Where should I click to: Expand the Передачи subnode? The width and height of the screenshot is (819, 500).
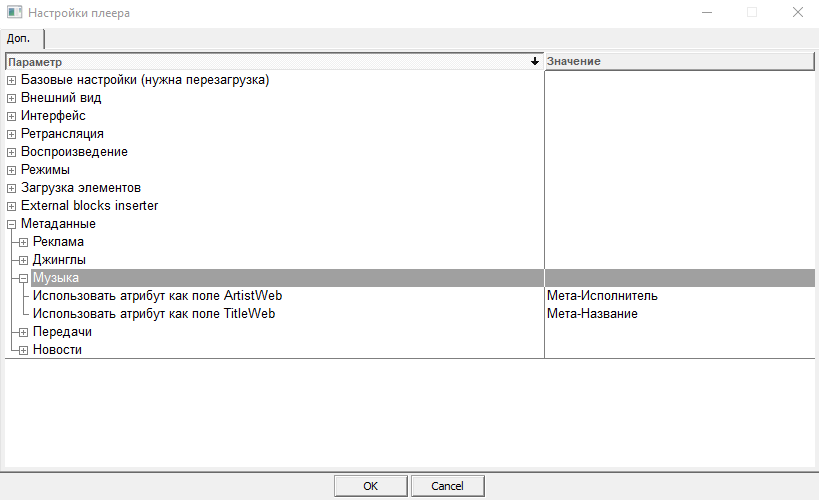24,332
